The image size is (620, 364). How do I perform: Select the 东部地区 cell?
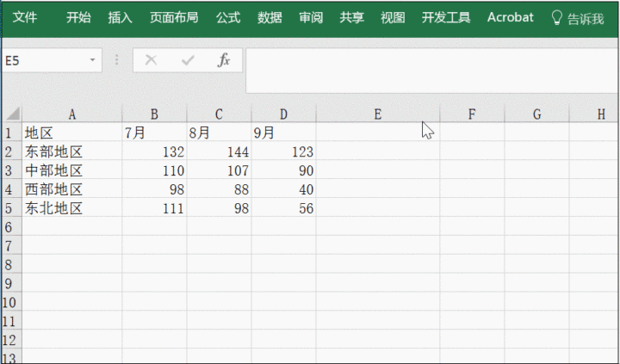pyautogui.click(x=72, y=151)
